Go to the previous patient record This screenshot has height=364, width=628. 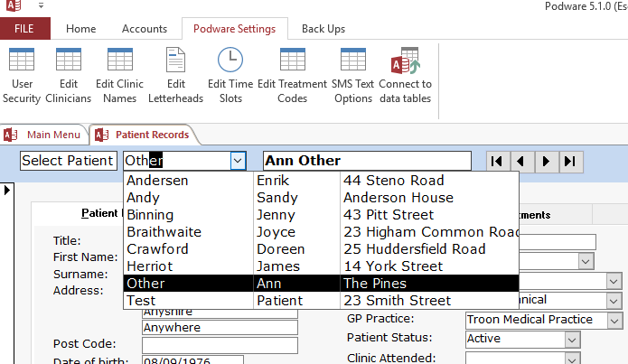[x=521, y=161]
